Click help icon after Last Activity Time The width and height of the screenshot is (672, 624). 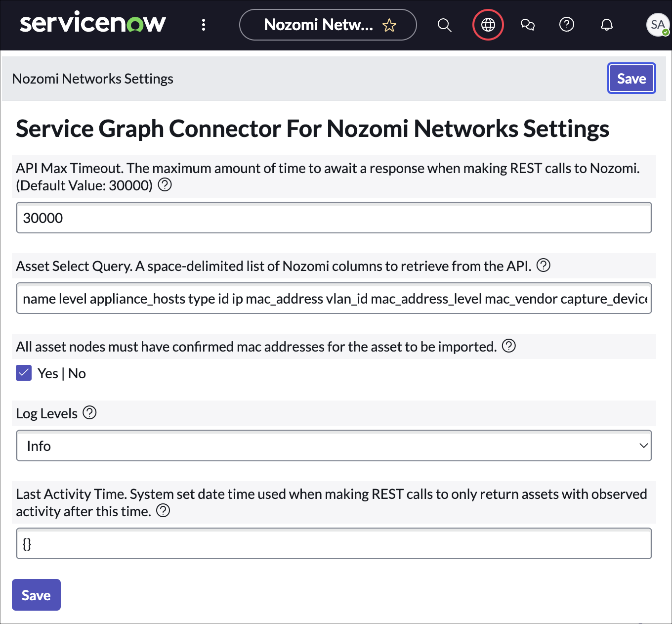pyautogui.click(x=163, y=511)
